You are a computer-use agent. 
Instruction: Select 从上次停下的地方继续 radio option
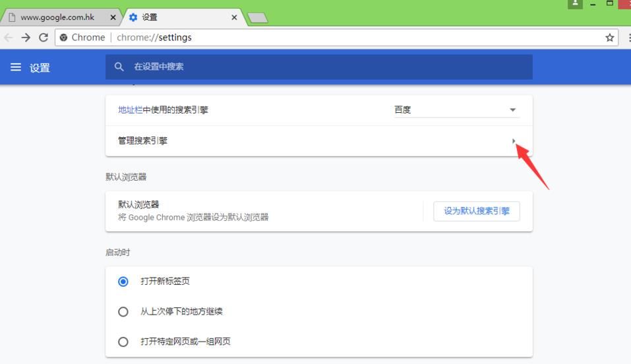(123, 312)
